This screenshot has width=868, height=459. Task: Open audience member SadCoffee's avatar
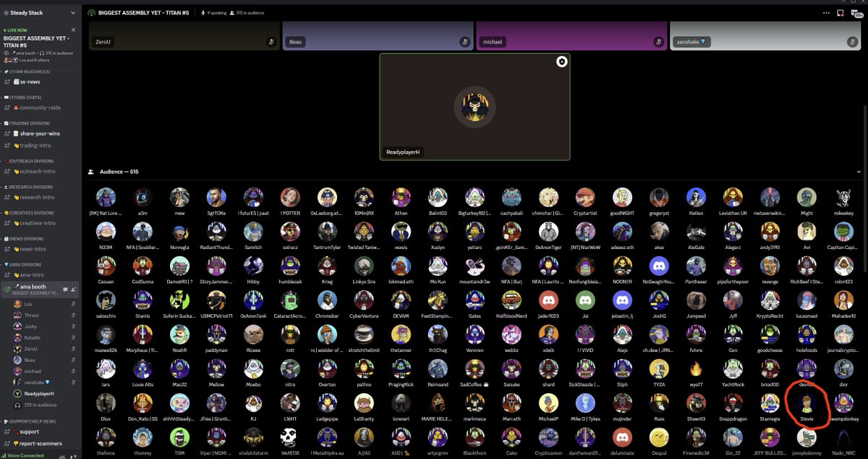[475, 369]
